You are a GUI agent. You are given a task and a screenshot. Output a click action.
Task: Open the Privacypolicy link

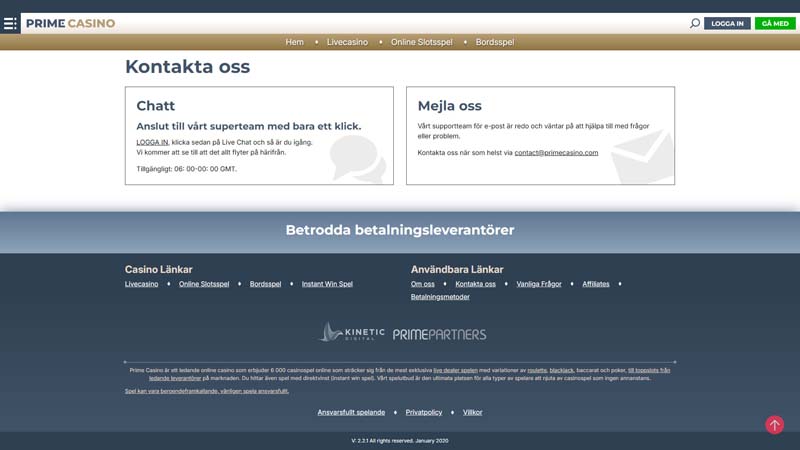point(424,412)
